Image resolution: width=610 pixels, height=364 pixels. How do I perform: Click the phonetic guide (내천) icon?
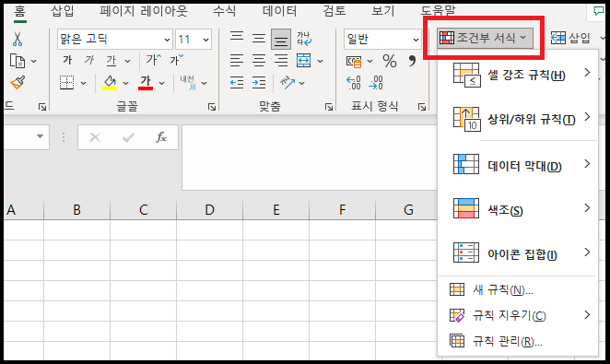point(188,82)
